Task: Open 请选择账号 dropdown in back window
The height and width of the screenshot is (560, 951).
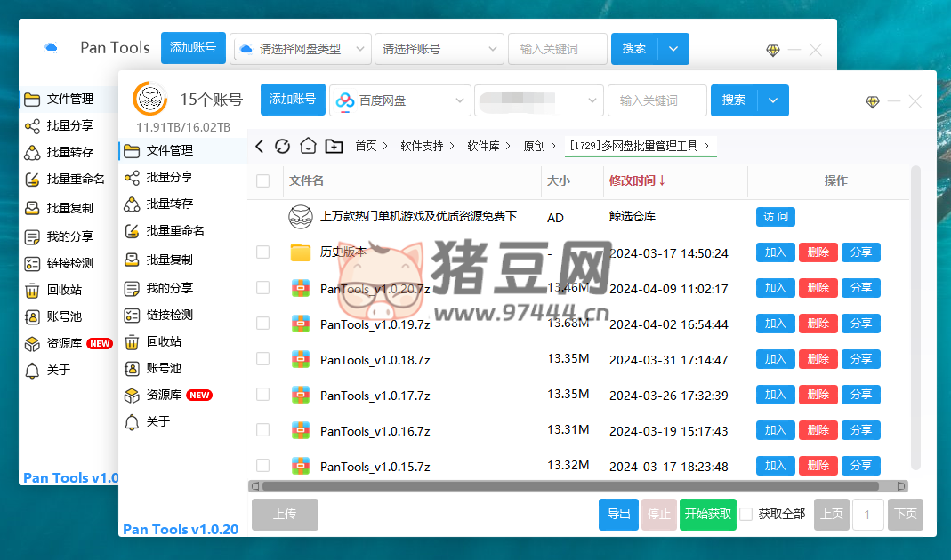Action: 439,49
